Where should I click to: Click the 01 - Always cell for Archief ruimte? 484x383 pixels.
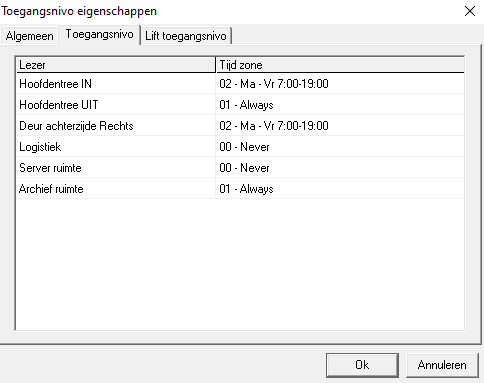point(340,189)
